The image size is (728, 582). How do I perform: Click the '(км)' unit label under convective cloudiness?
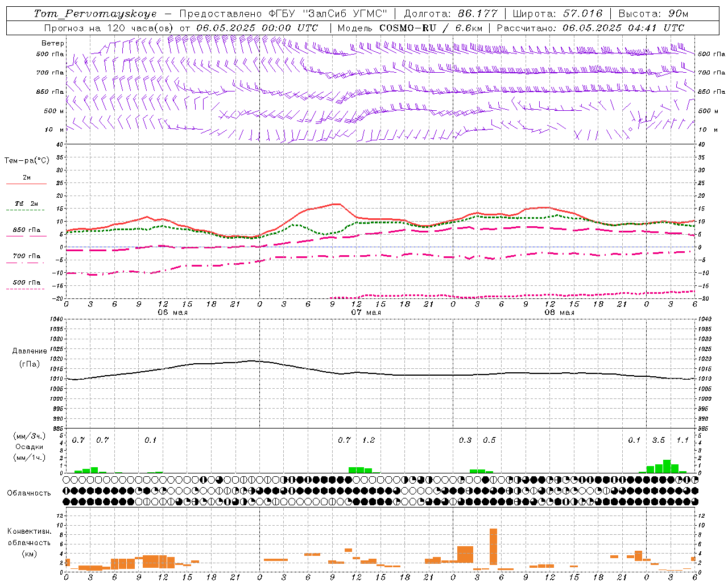[30, 554]
